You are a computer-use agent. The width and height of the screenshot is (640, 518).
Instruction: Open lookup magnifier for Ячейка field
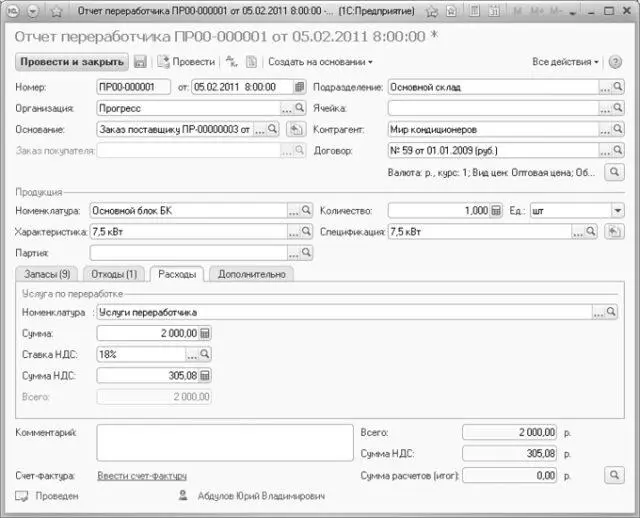tap(618, 108)
